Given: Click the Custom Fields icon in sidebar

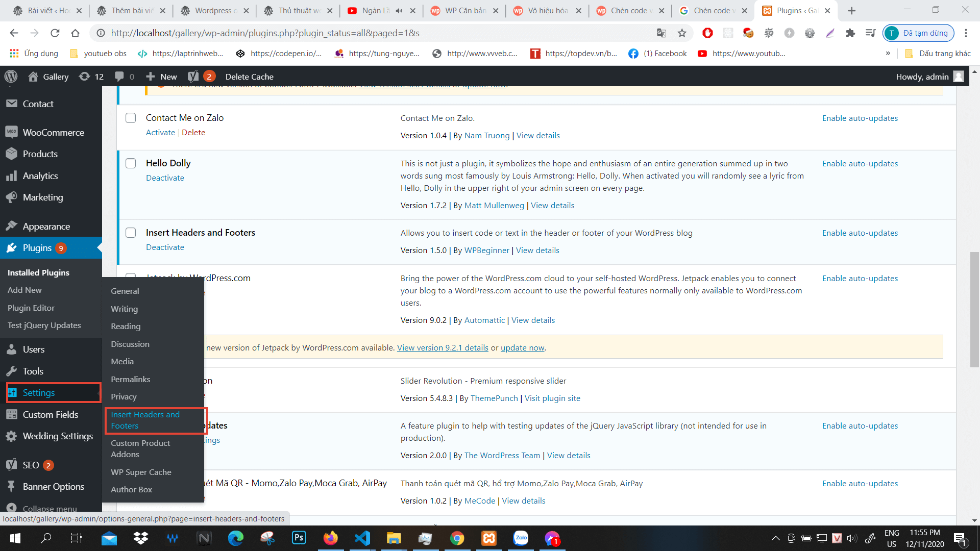Looking at the screenshot, I should pyautogui.click(x=12, y=414).
